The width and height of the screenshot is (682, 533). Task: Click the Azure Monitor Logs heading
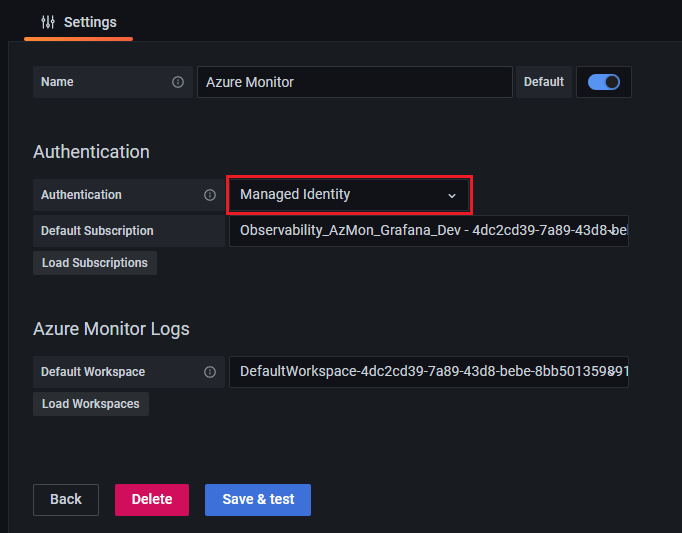pyautogui.click(x=111, y=329)
